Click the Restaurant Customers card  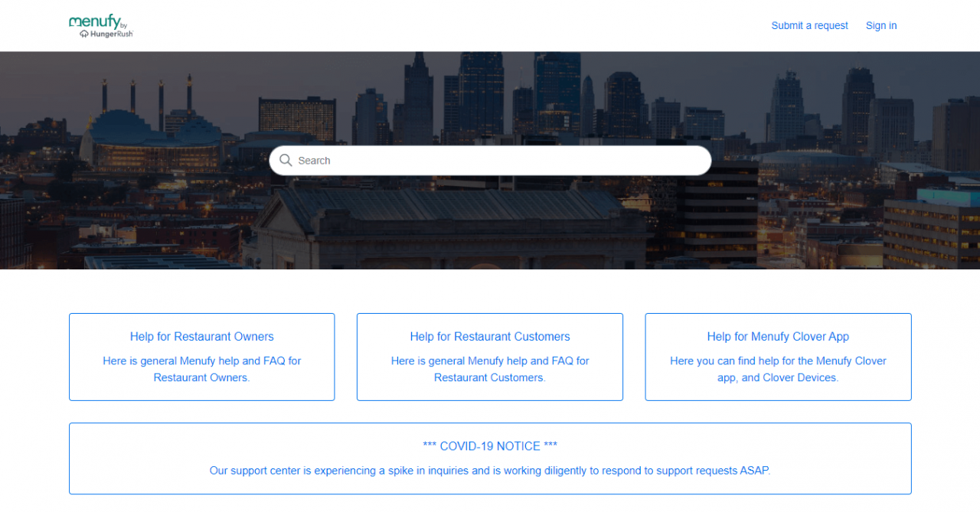pyautogui.click(x=490, y=357)
